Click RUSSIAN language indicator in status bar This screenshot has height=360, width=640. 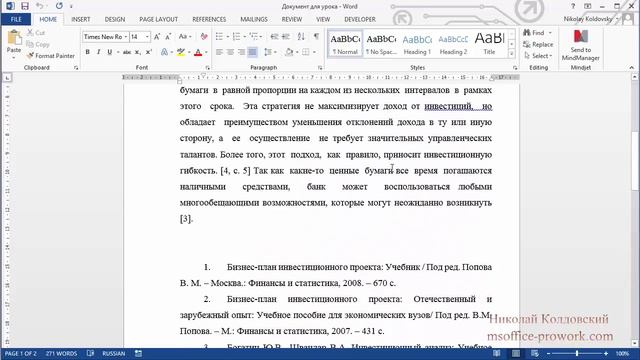click(x=113, y=353)
